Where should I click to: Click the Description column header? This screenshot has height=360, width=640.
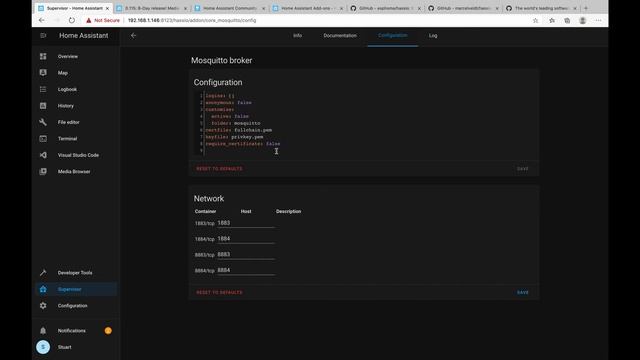[289, 211]
